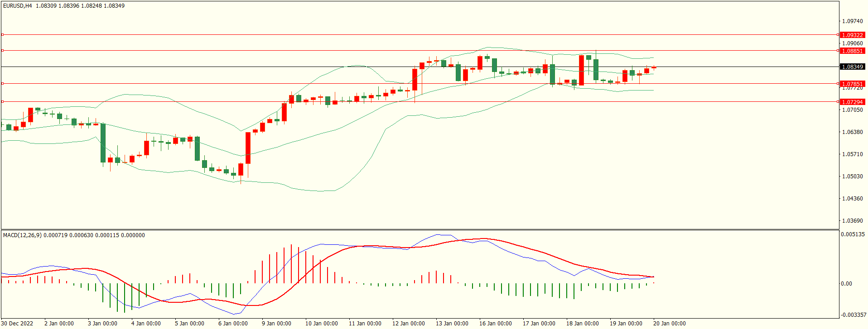Viewport: 868px width, 329px height.
Task: Click the 30 Dec 2022 date label
Action: [18, 324]
